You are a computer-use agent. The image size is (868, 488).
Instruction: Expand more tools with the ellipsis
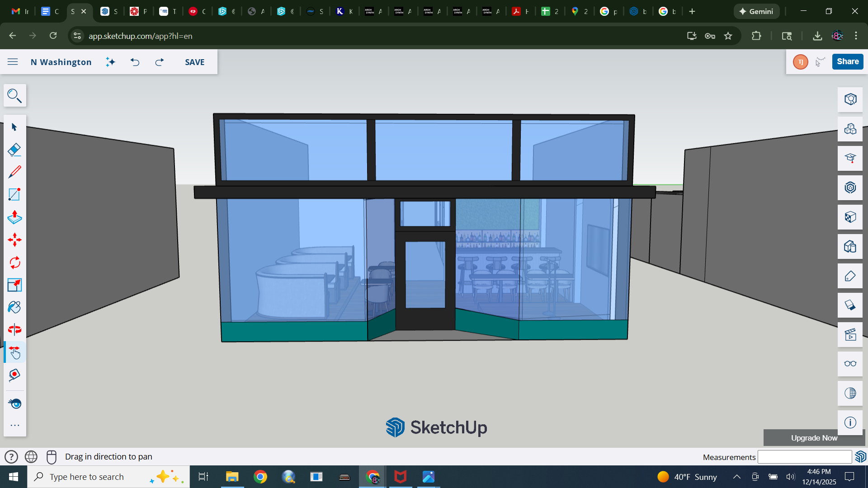14,425
